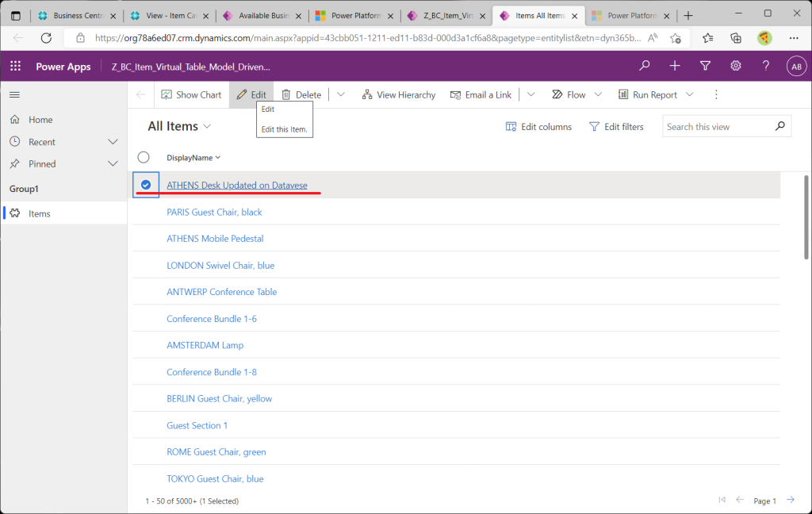Screen dimensions: 812x514
Task: Open ANTWERP Conference Table record
Action: pyautogui.click(x=222, y=292)
